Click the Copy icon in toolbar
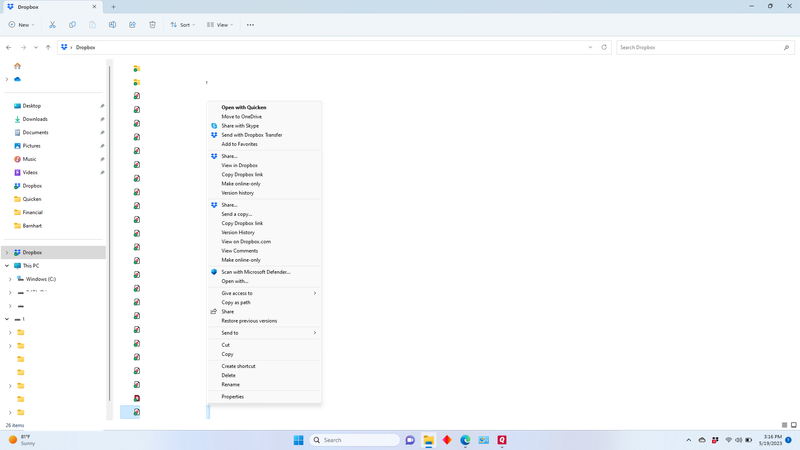The image size is (800, 450). click(x=72, y=24)
